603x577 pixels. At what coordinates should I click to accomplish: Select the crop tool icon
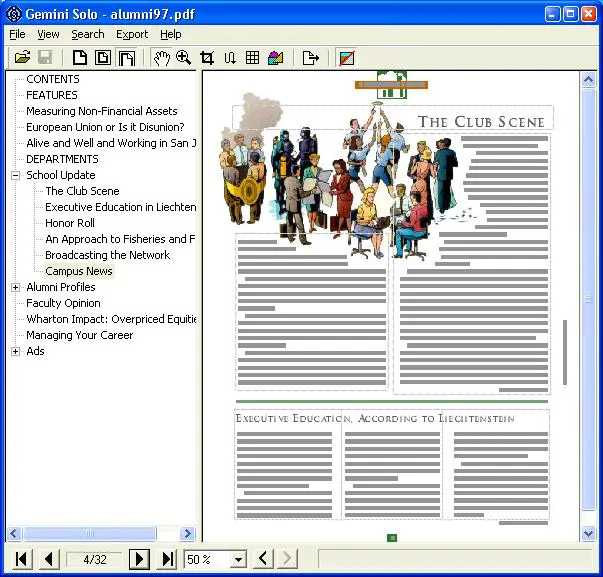(207, 58)
